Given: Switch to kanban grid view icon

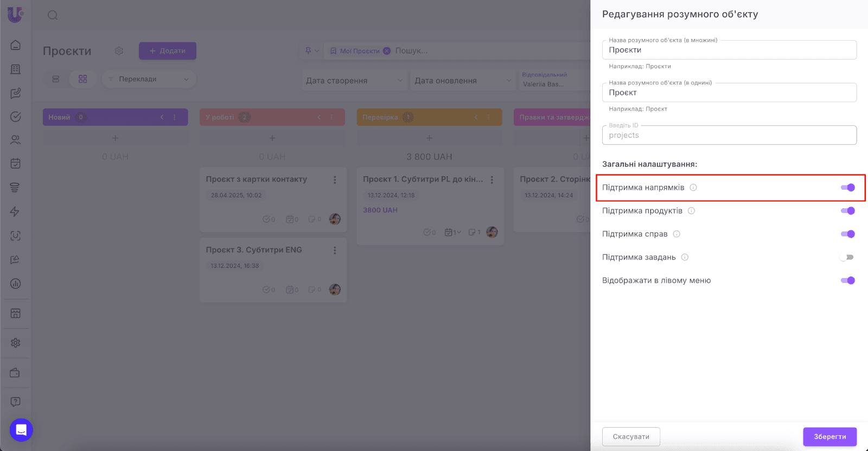Looking at the screenshot, I should (83, 79).
